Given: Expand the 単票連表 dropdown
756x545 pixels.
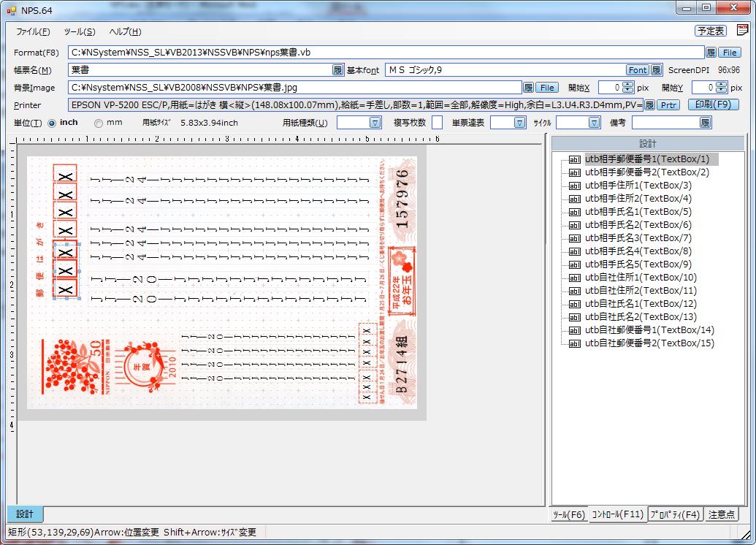Looking at the screenshot, I should 519,123.
